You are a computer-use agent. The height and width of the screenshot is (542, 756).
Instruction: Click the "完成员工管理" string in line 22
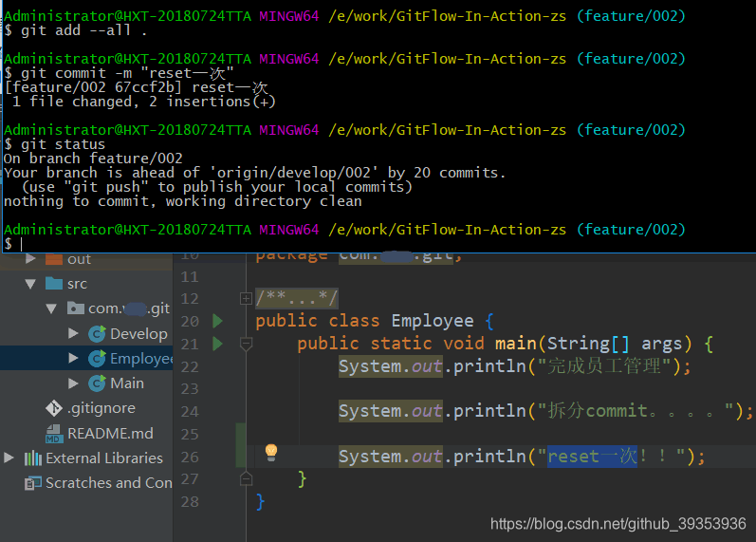coord(603,365)
